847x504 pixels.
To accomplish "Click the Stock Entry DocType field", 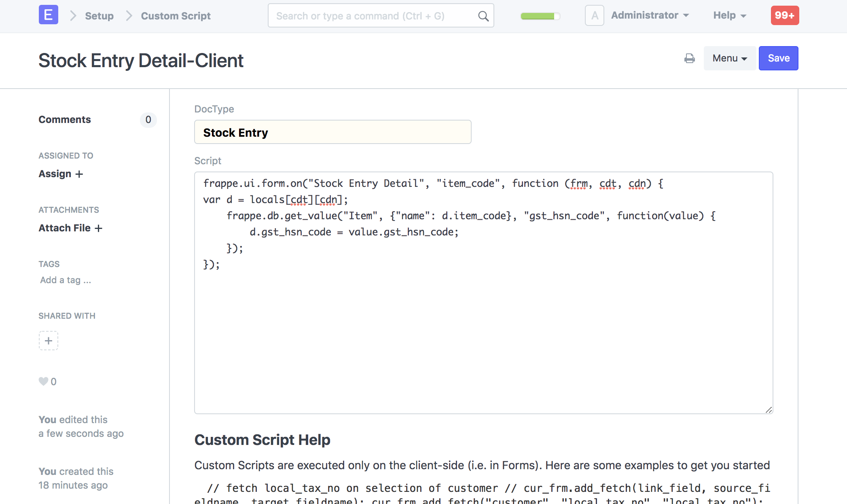I will pos(332,132).
